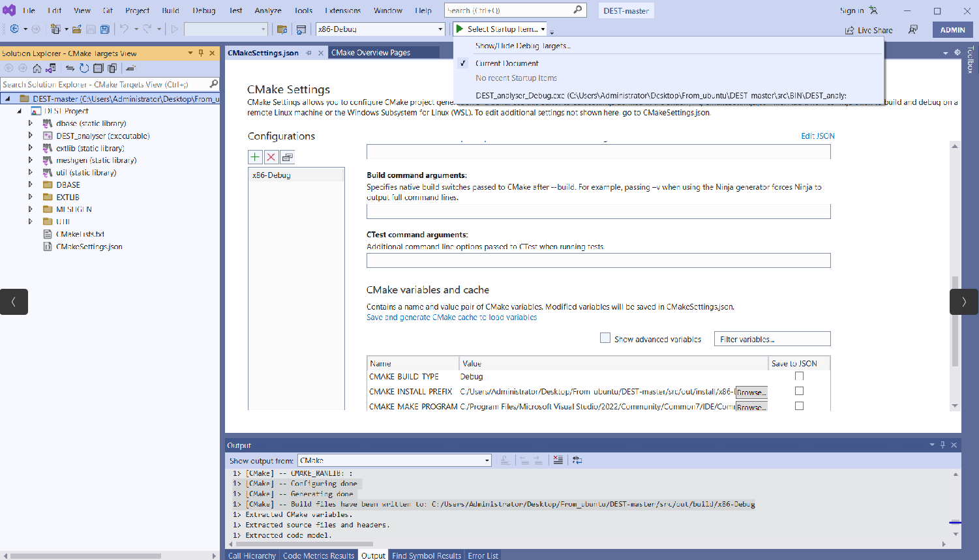Remove configuration with the red X icon

pyautogui.click(x=271, y=157)
